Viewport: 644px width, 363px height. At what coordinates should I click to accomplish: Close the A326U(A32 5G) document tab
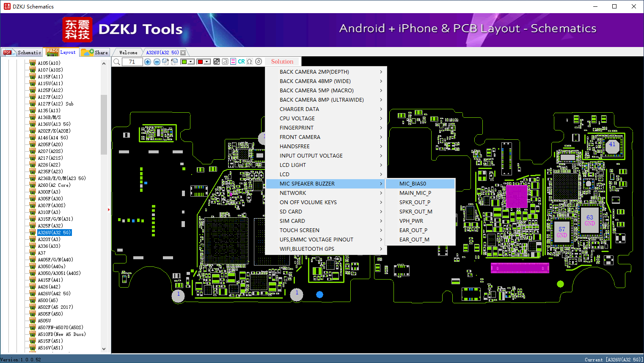tap(183, 53)
